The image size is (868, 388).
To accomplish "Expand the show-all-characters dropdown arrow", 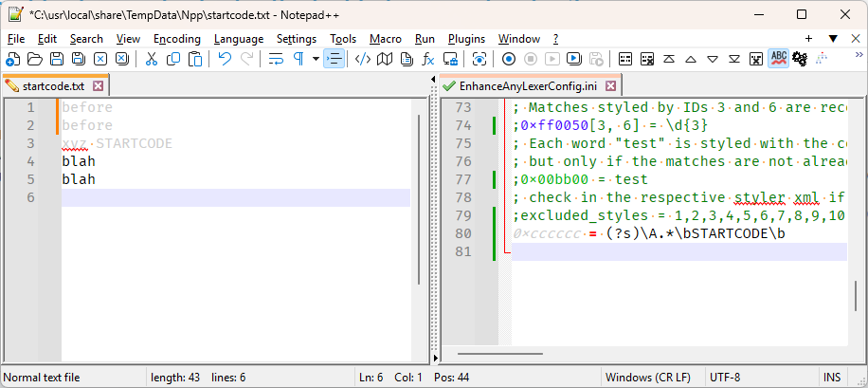I will [314, 59].
